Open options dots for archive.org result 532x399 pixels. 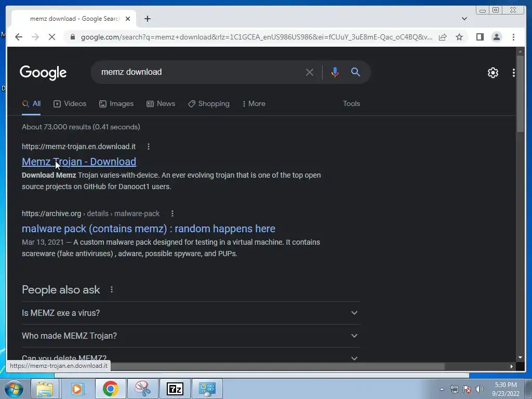[x=172, y=214]
